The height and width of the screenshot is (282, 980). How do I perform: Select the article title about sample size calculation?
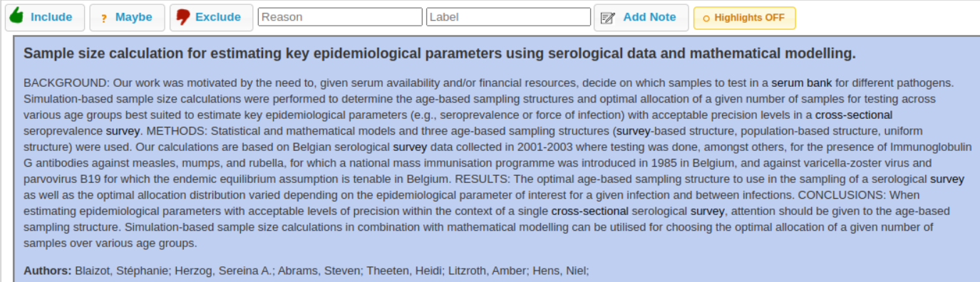[440, 53]
